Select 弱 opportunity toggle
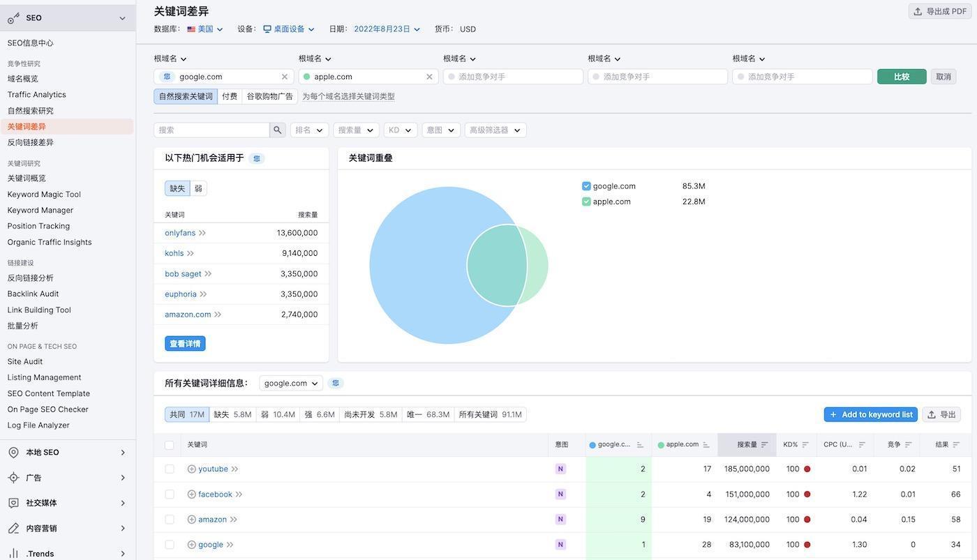 pos(198,188)
